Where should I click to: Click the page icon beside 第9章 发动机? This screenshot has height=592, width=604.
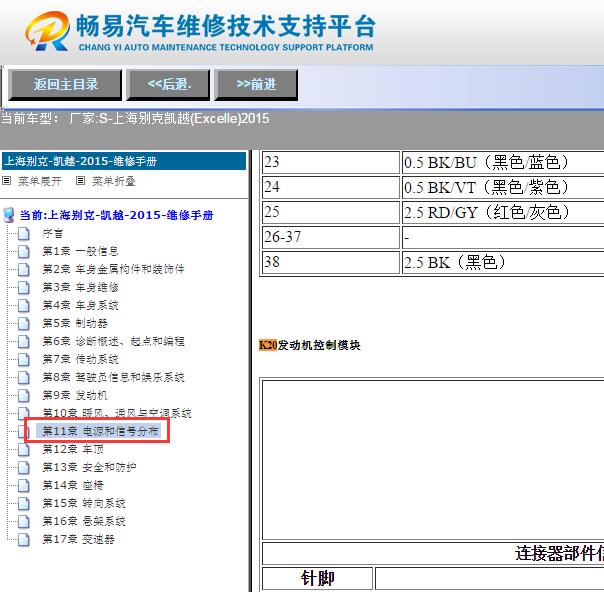tap(23, 395)
